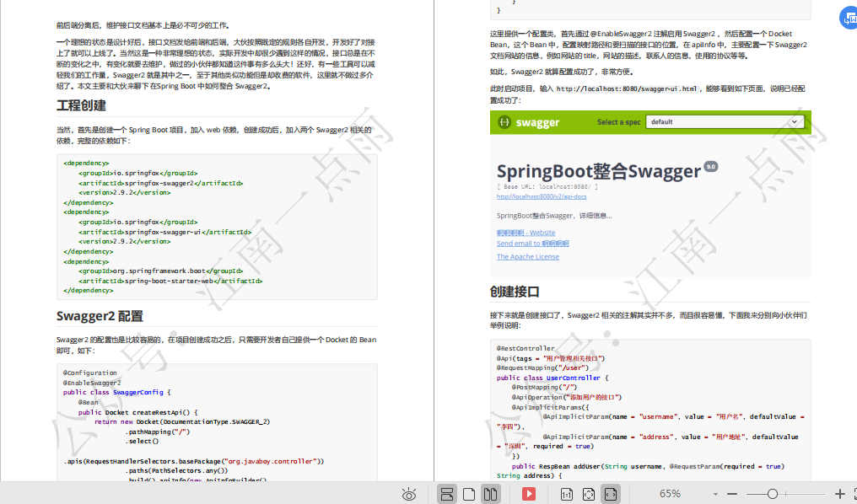Click the basePackage("org.javaboy.controller") code line

[194, 461]
